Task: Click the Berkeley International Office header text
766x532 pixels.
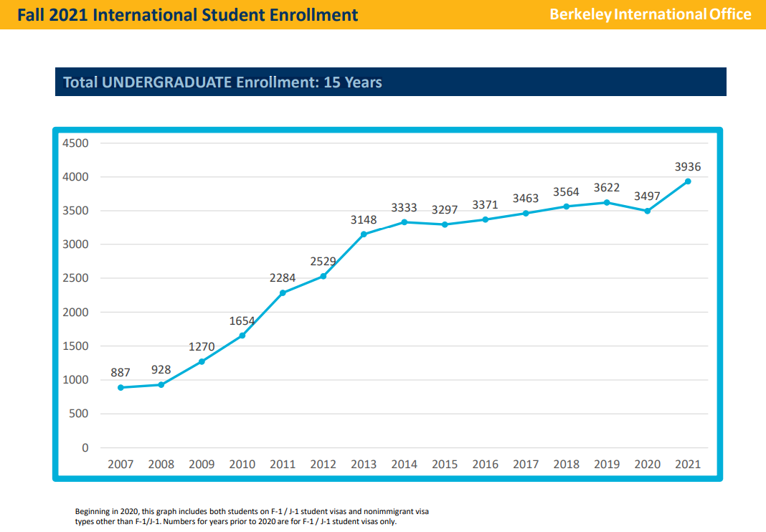Action: [651, 14]
